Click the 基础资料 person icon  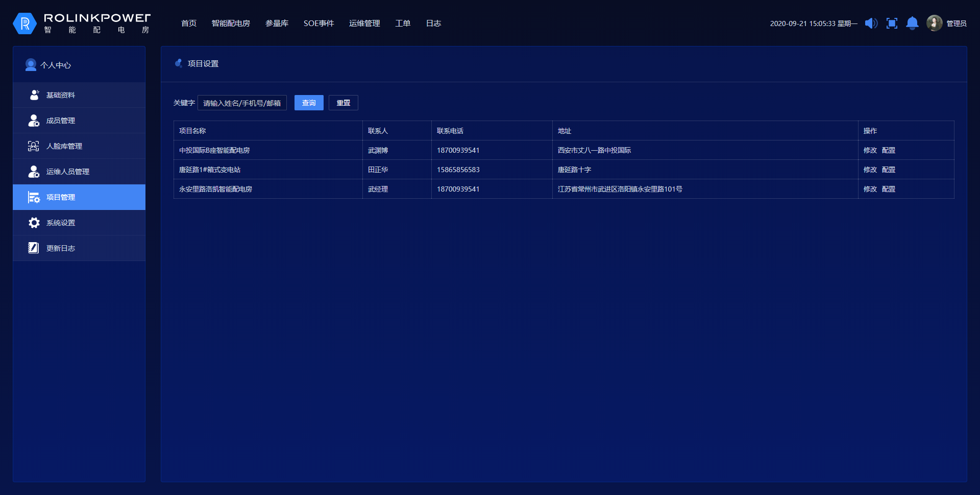34,95
